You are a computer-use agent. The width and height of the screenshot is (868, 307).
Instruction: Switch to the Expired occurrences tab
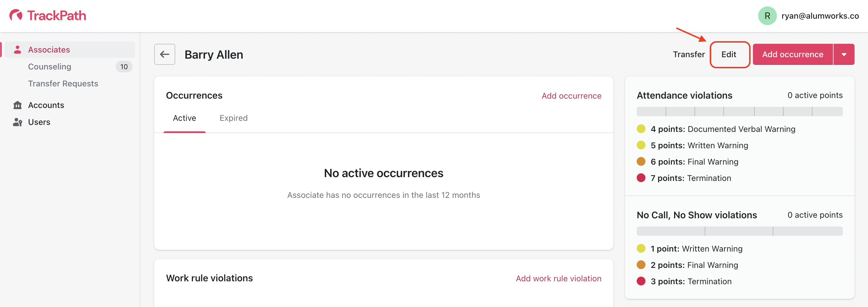coord(233,118)
